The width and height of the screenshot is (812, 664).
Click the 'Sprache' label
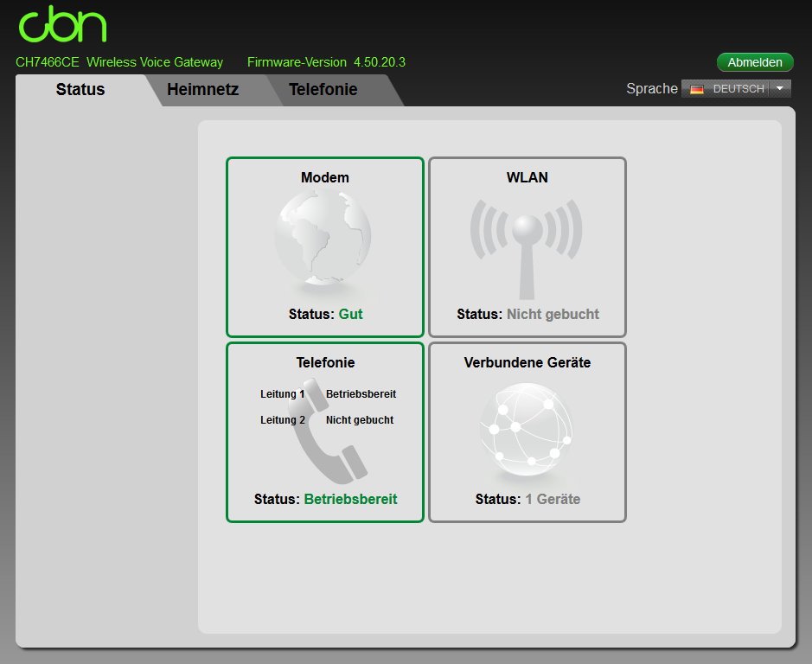[652, 89]
